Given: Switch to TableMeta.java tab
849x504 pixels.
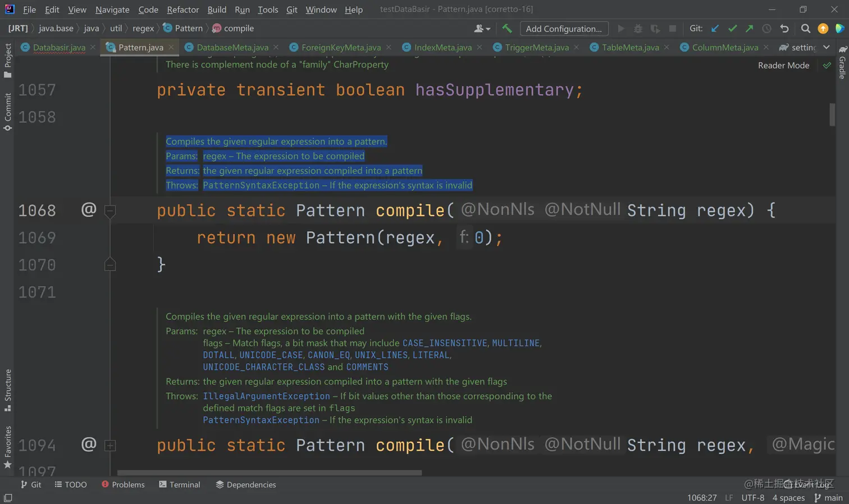Looking at the screenshot, I should [630, 47].
